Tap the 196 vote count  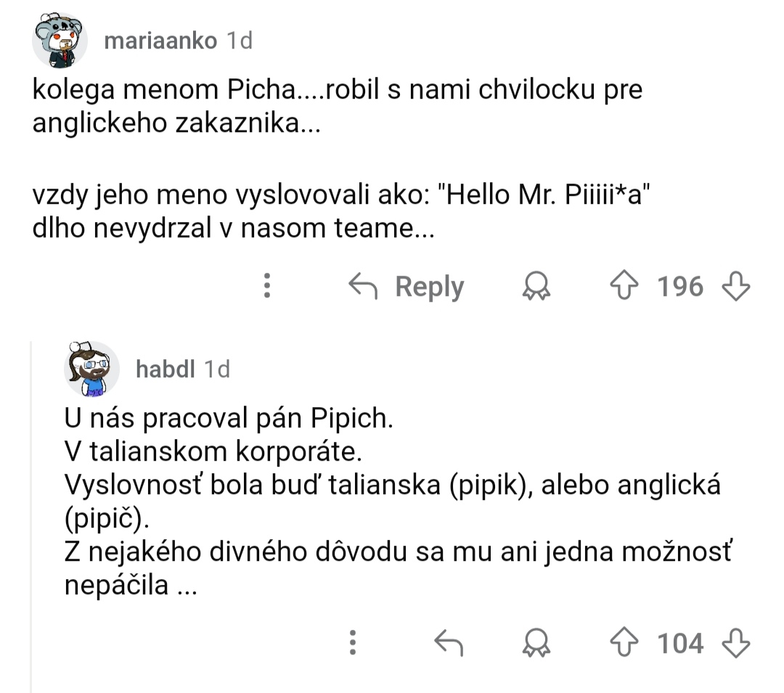[x=681, y=287]
